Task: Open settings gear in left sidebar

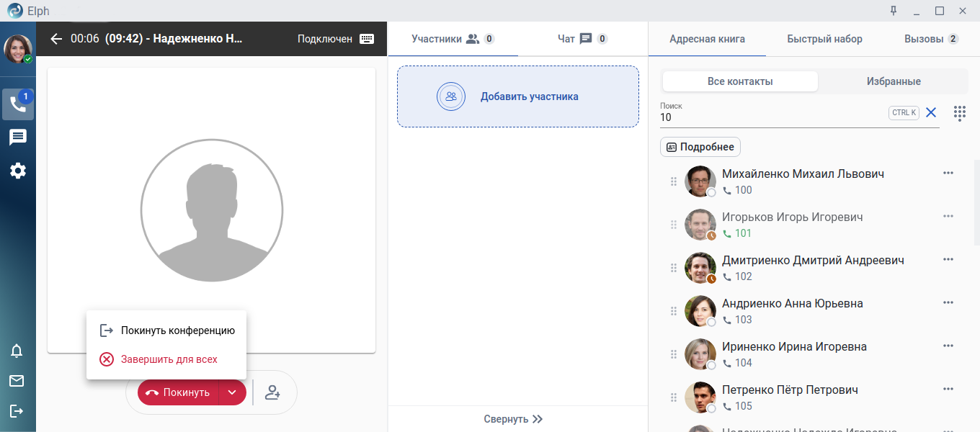Action: [18, 171]
